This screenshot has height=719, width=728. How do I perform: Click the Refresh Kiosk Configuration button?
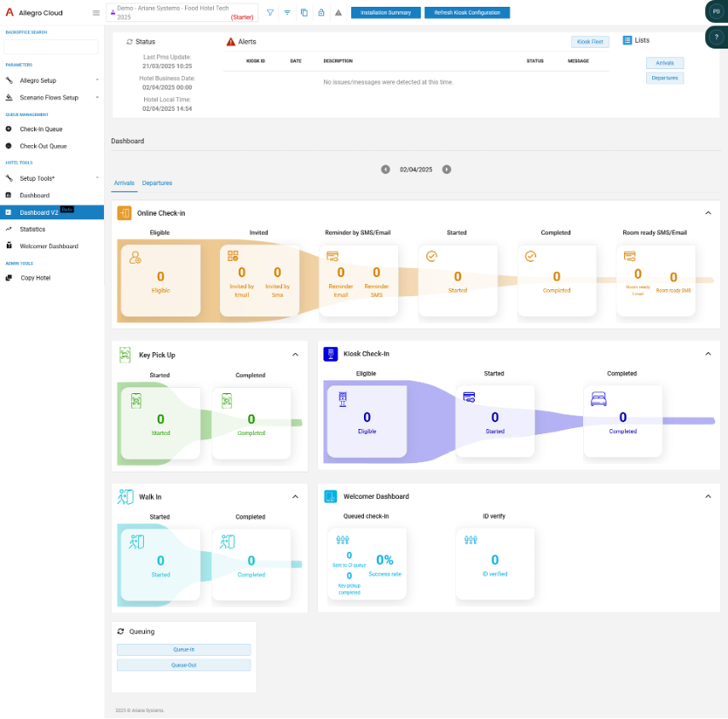tap(466, 13)
